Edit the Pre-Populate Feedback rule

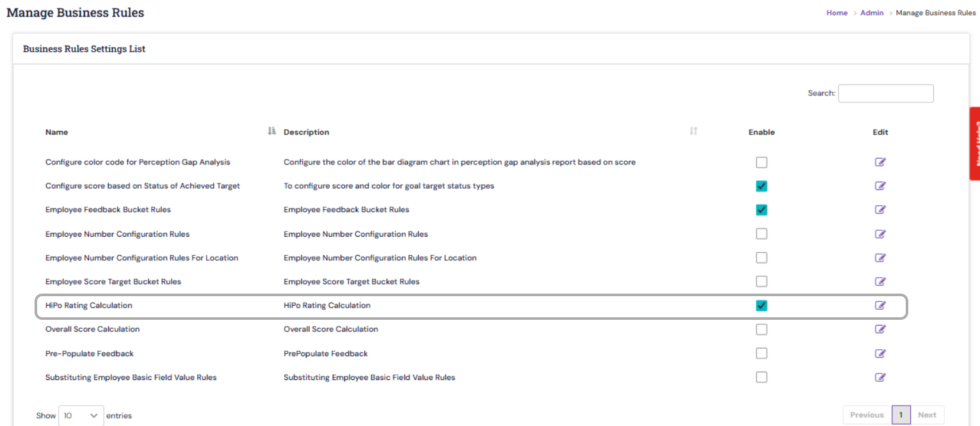(x=880, y=353)
